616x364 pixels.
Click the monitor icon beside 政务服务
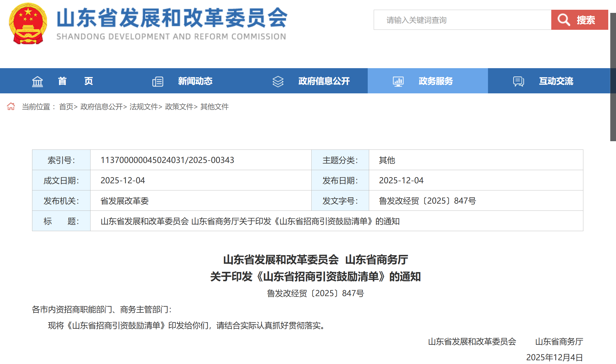(x=398, y=81)
